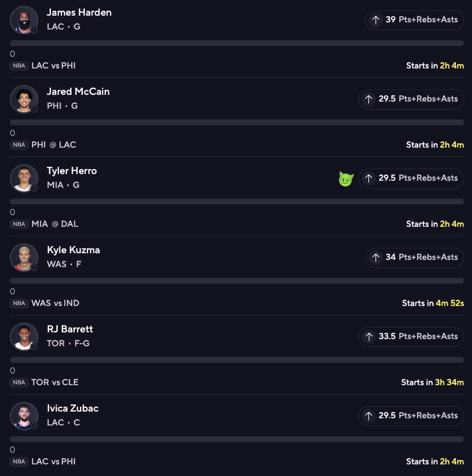This screenshot has width=472, height=476.
Task: Click the TOR vs CLE matchup text
Action: click(x=55, y=382)
